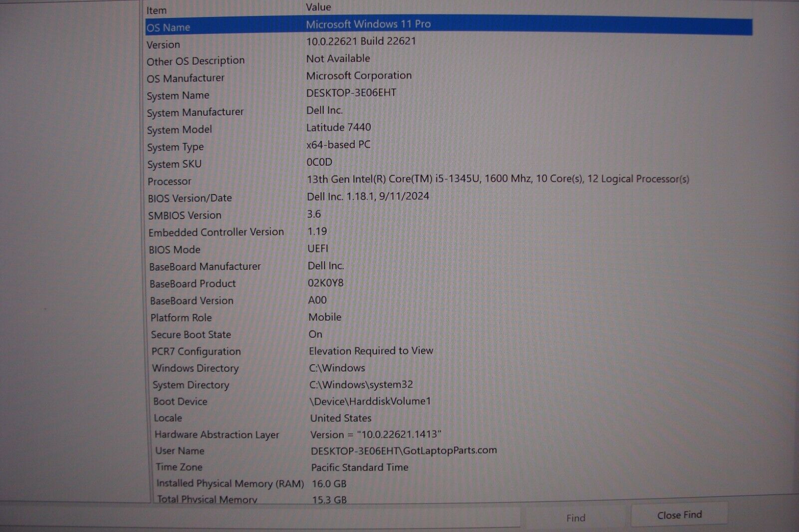
Task: Select the OS Name row
Action: click(448, 25)
